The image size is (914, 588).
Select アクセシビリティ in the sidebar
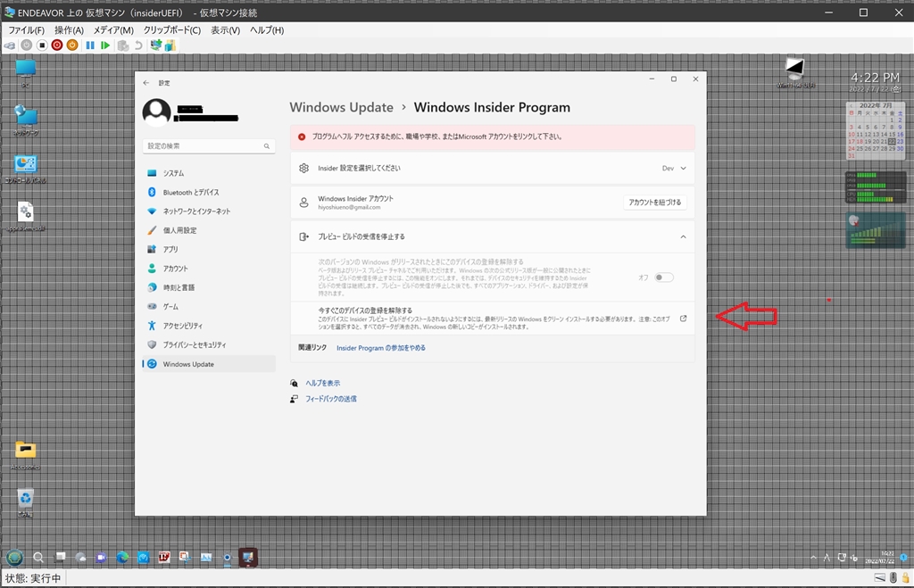coord(209,326)
